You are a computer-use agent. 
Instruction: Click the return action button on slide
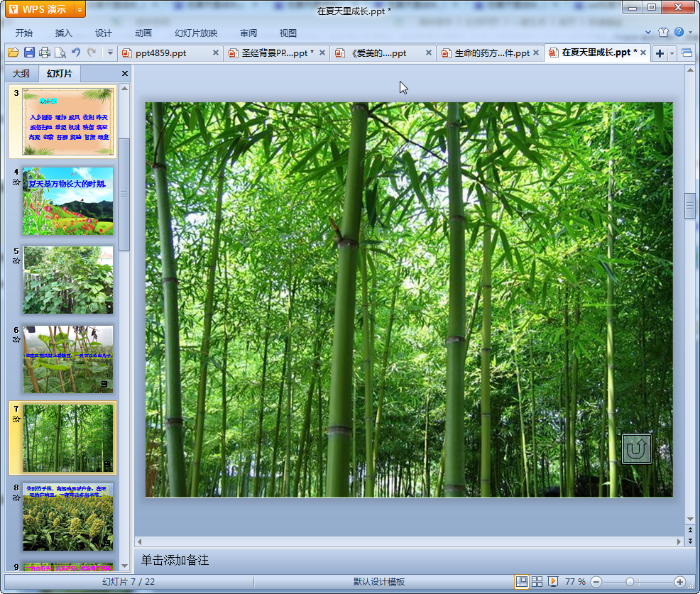[637, 449]
